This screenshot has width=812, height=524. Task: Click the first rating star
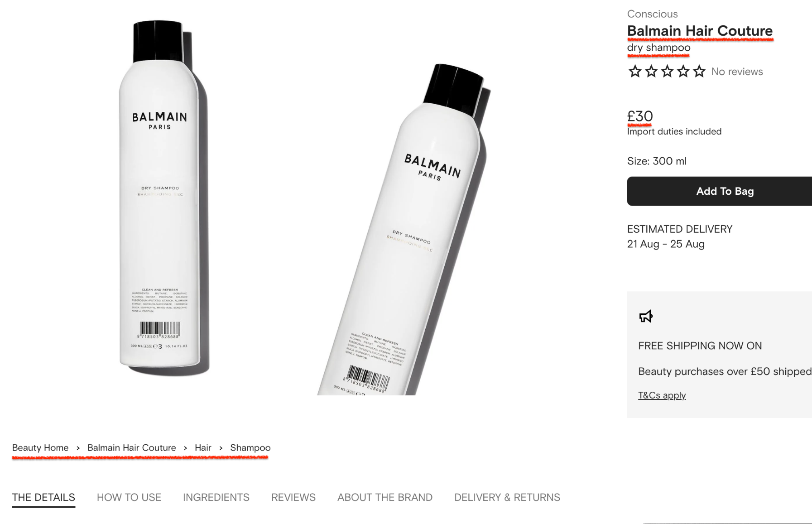(635, 71)
